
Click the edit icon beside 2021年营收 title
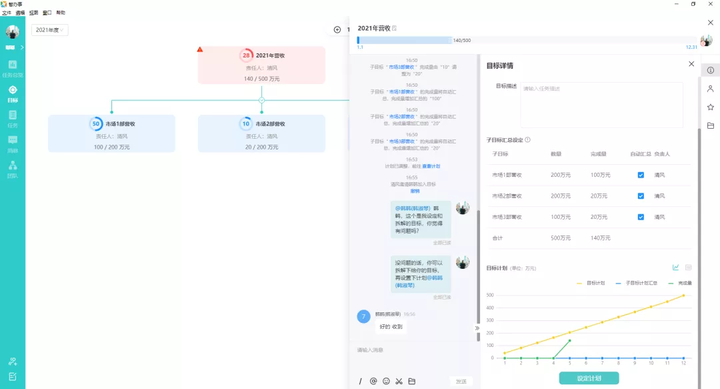[x=394, y=28]
